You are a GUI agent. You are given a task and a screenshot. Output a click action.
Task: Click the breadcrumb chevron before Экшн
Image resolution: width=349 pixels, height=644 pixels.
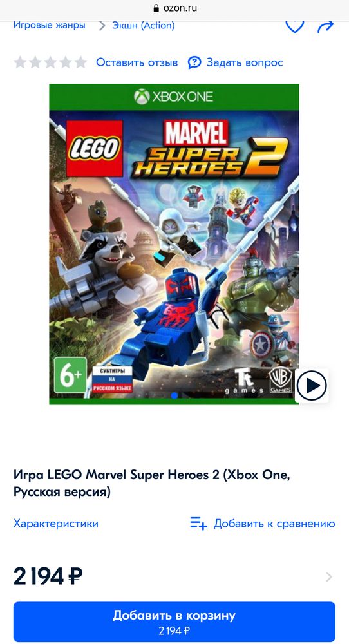click(x=102, y=26)
